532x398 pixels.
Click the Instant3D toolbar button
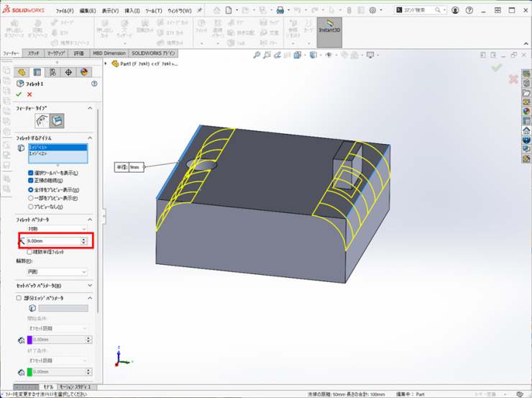coord(329,27)
